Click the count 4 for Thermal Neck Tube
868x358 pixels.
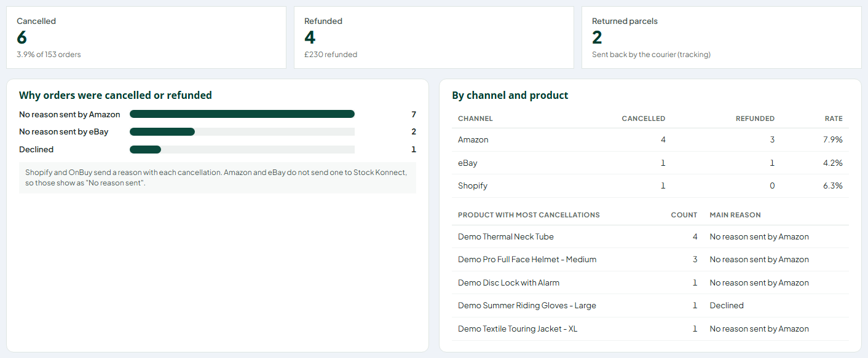click(x=695, y=236)
